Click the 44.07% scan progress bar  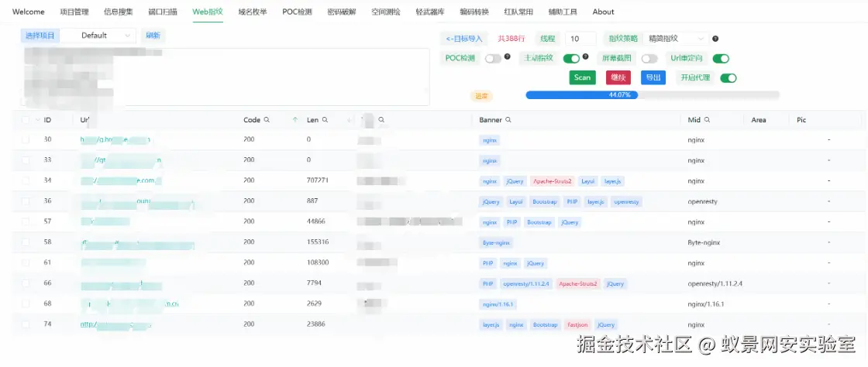coord(652,95)
